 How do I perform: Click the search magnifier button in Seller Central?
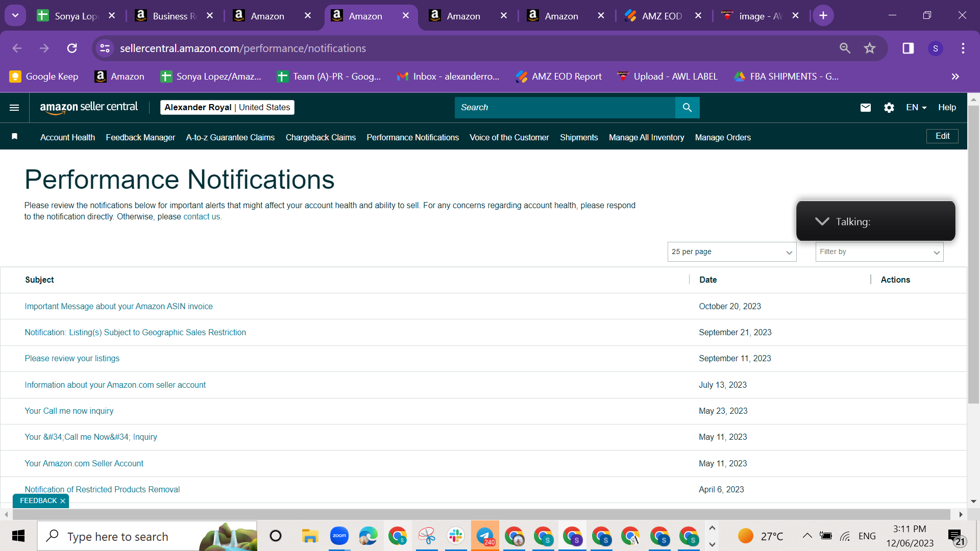point(687,108)
